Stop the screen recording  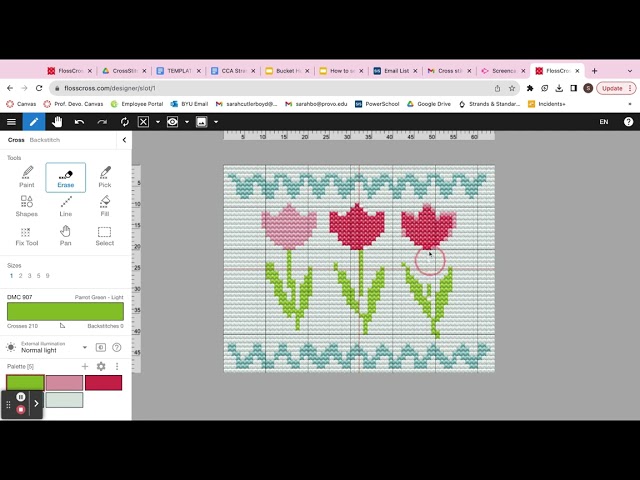21,409
